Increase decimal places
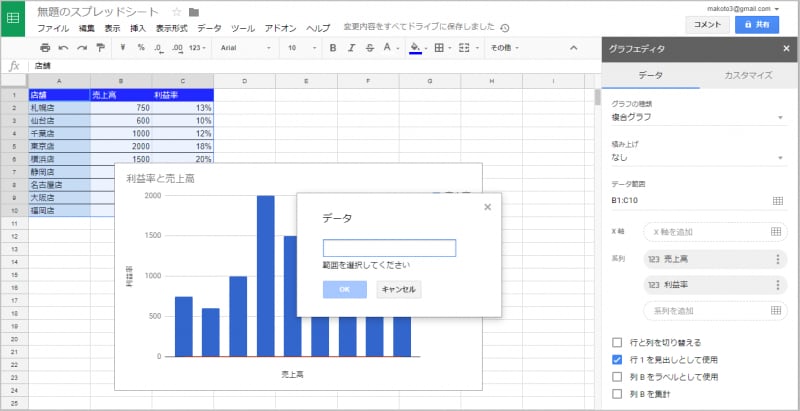The width and height of the screenshot is (800, 411). pos(177,48)
